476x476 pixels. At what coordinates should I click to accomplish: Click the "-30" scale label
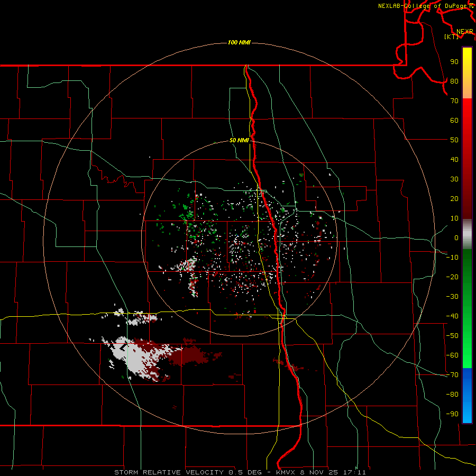point(452,297)
